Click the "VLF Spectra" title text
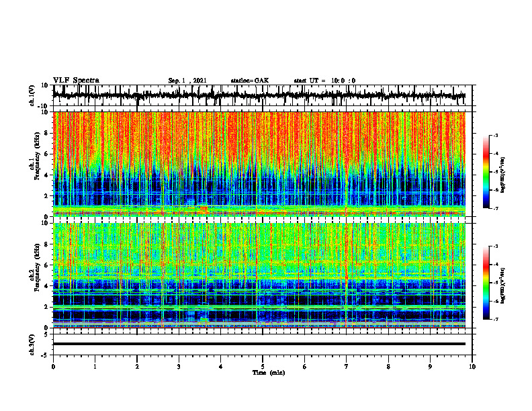Image resolution: width=532 pixels, height=411 pixels. [76, 80]
